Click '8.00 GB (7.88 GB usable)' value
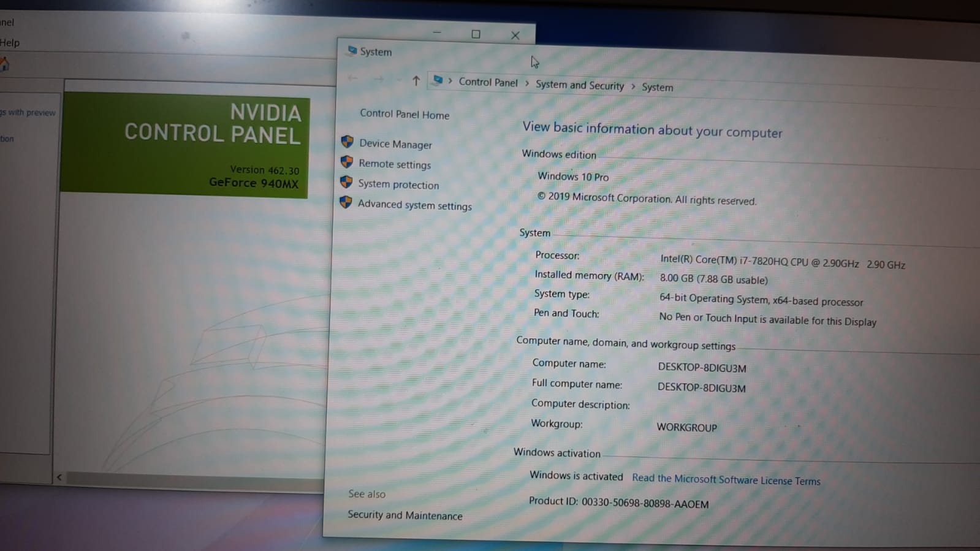 [714, 279]
